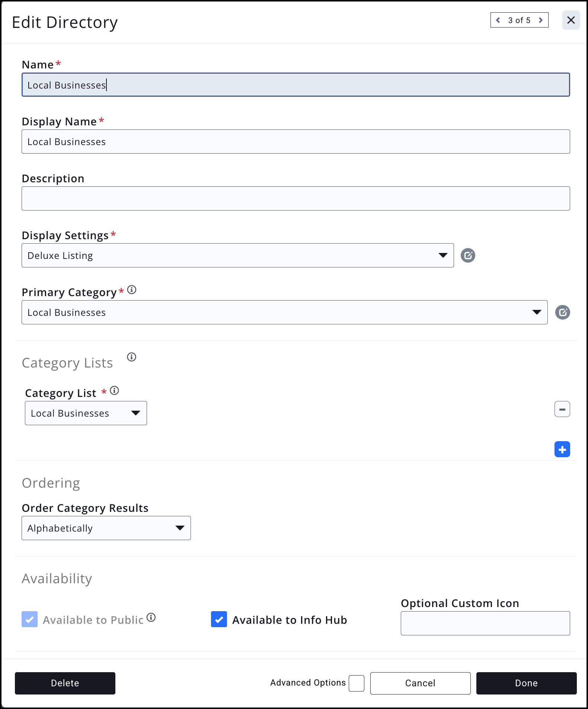Click the edit icon beside Display Settings
Viewport: 588px width, 709px height.
[468, 256]
